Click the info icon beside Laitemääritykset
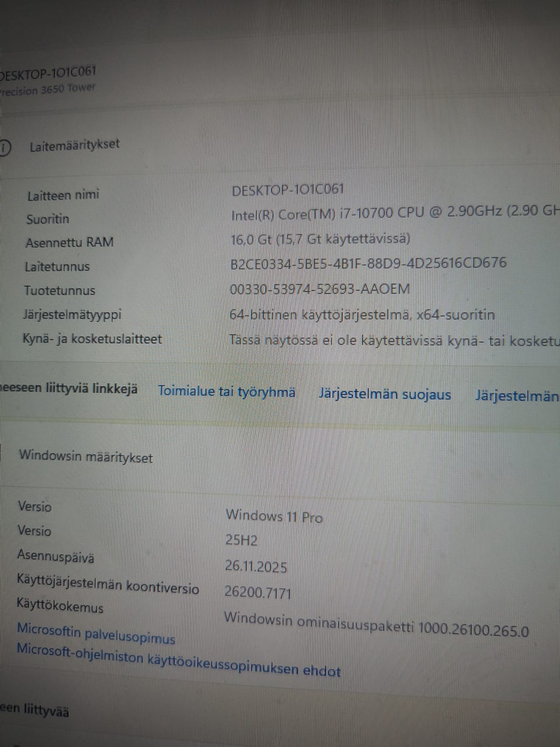This screenshot has height=747, width=560. (4, 148)
